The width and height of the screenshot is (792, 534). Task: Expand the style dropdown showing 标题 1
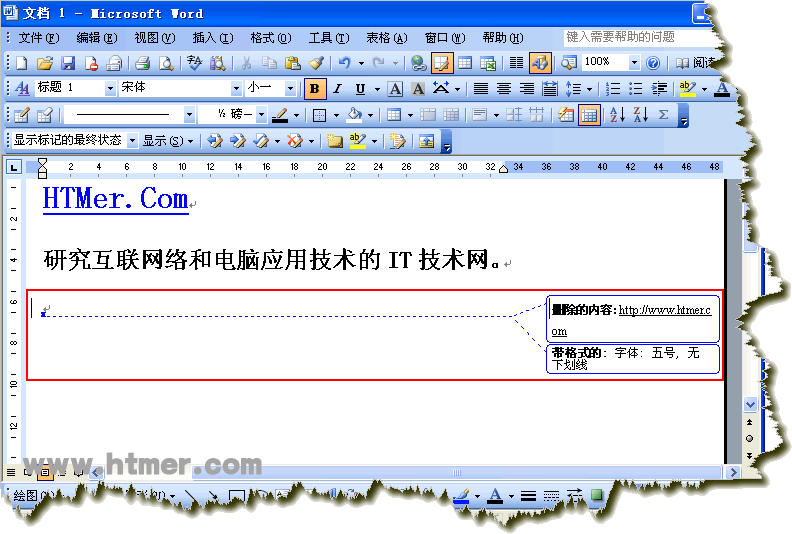110,89
